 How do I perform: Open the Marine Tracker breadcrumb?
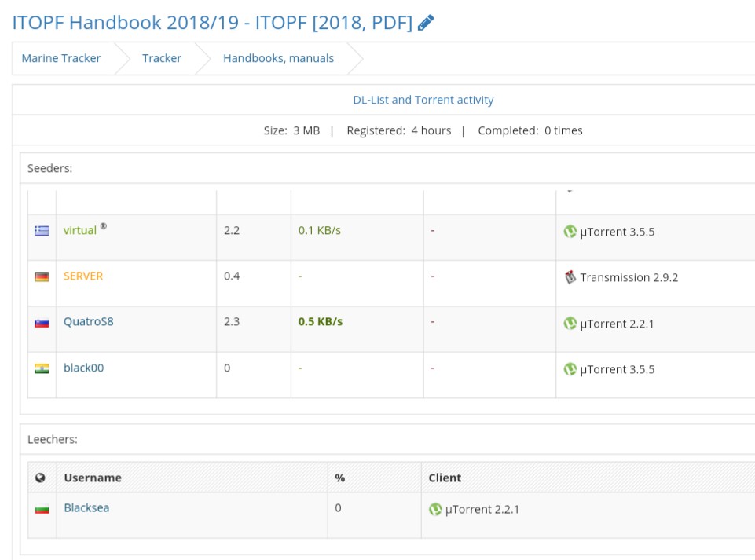(61, 58)
